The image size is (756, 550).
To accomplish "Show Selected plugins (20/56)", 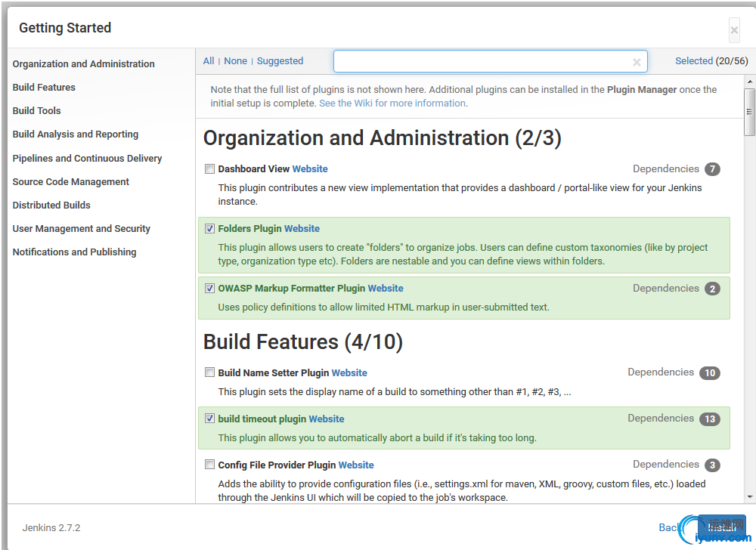I will [x=711, y=61].
